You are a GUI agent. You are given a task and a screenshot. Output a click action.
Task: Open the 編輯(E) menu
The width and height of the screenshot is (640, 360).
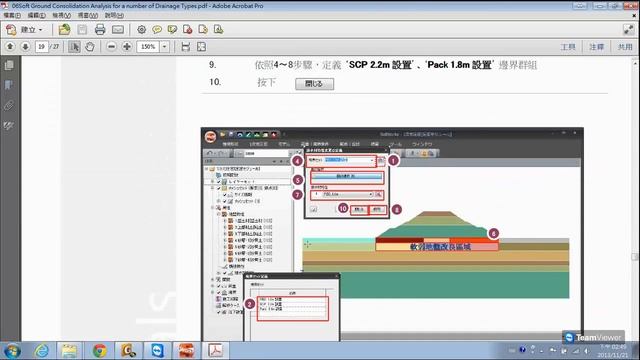pyautogui.click(x=36, y=15)
